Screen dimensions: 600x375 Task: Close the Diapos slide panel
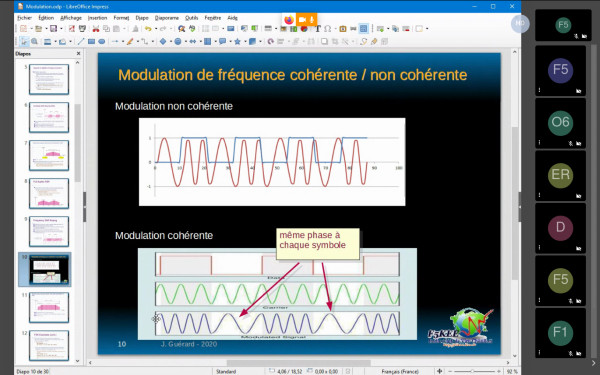click(x=78, y=54)
